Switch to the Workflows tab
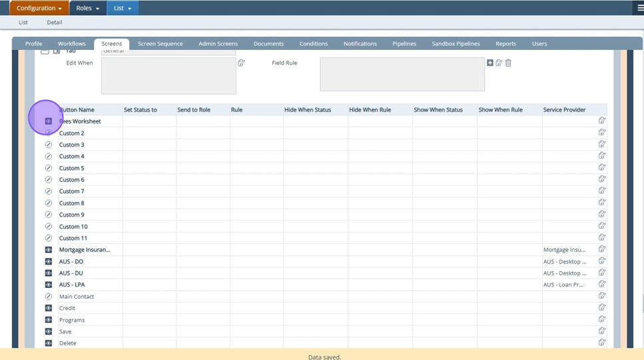This screenshot has width=644, height=360. [x=72, y=44]
